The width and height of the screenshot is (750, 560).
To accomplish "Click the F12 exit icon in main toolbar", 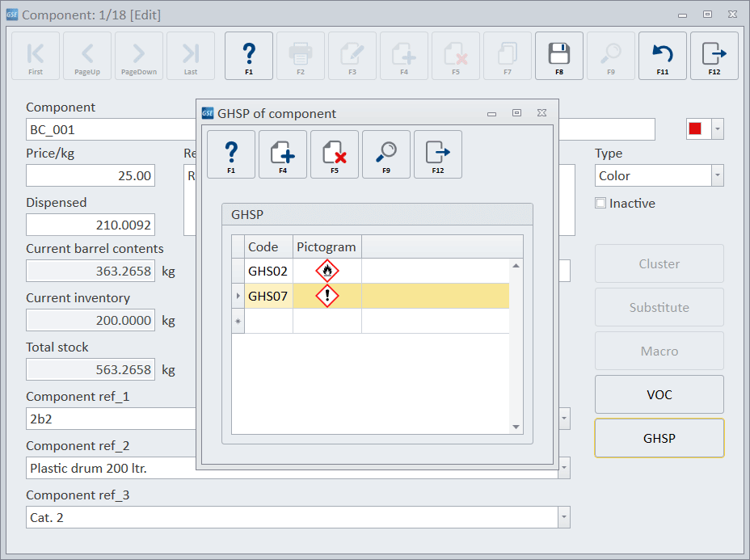I will (x=714, y=55).
